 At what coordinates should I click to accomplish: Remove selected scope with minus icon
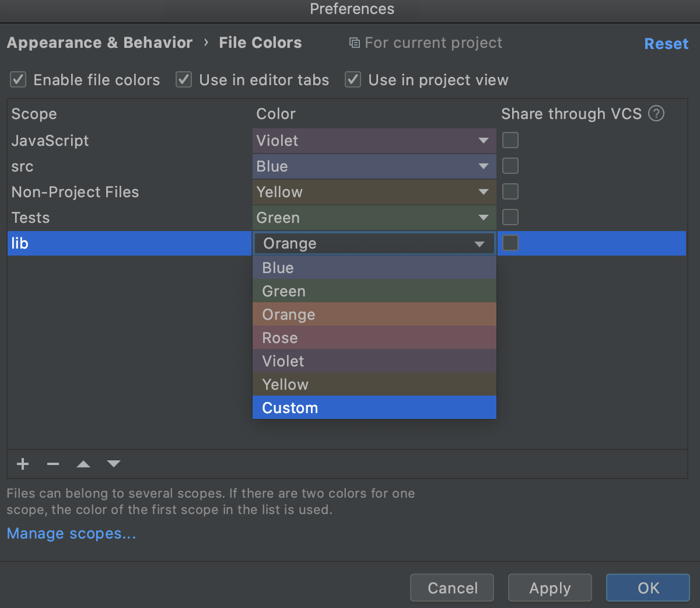53,464
